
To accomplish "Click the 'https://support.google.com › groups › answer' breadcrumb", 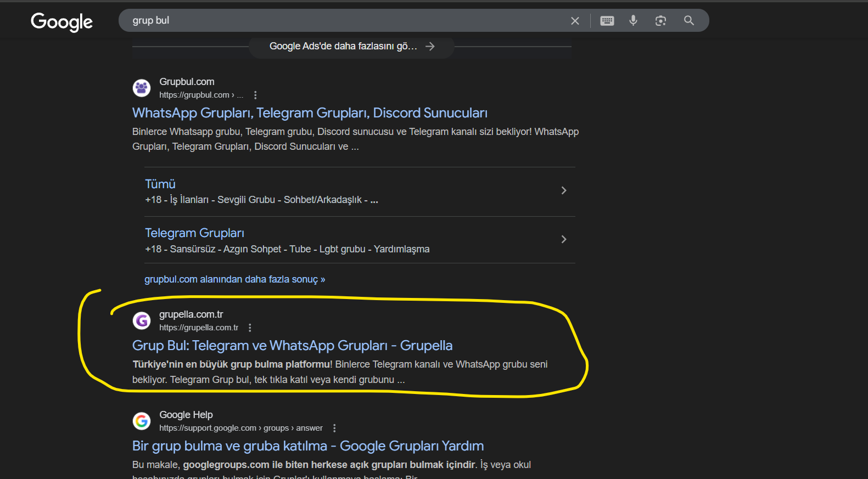I will tap(241, 428).
